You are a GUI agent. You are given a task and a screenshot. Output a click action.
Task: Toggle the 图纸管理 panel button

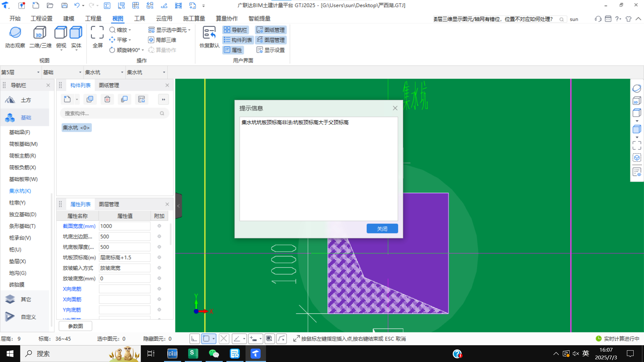click(x=271, y=30)
